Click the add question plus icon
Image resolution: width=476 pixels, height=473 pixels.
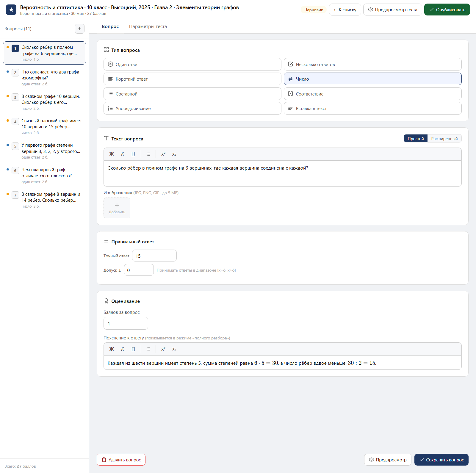pos(79,29)
